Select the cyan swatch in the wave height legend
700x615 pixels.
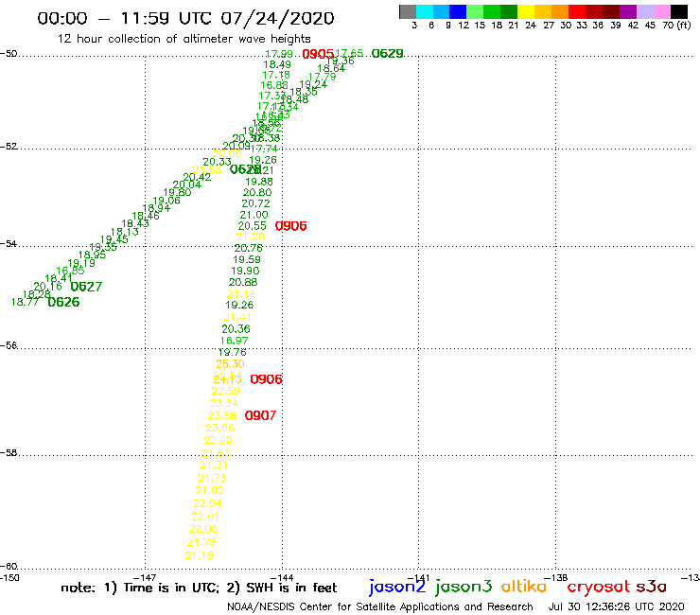tap(425, 11)
